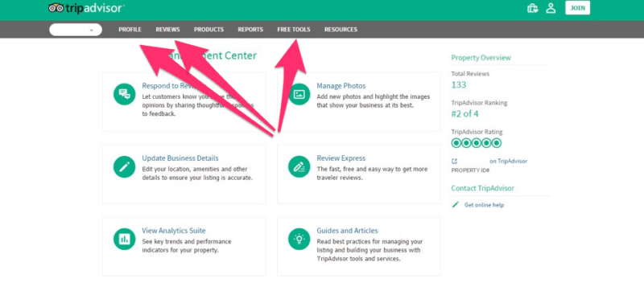Screen dimensions: 644x299
Task: Click the Total Reviews count 133
Action: click(459, 85)
